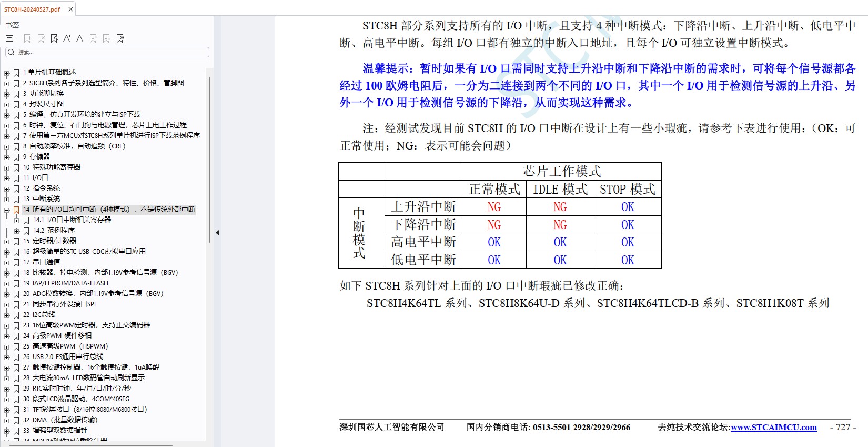Click the last bookmark toolbar icon with the circle badge

pyautogui.click(x=120, y=38)
